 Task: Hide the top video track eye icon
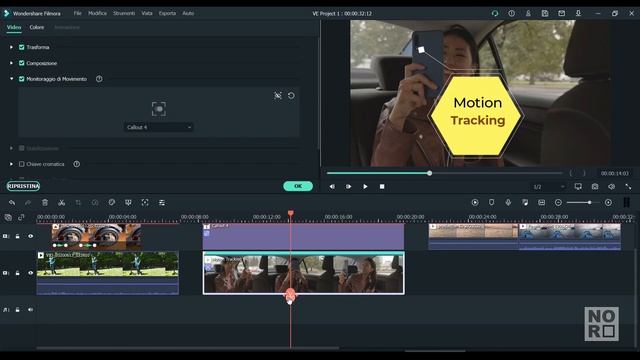tap(31, 236)
